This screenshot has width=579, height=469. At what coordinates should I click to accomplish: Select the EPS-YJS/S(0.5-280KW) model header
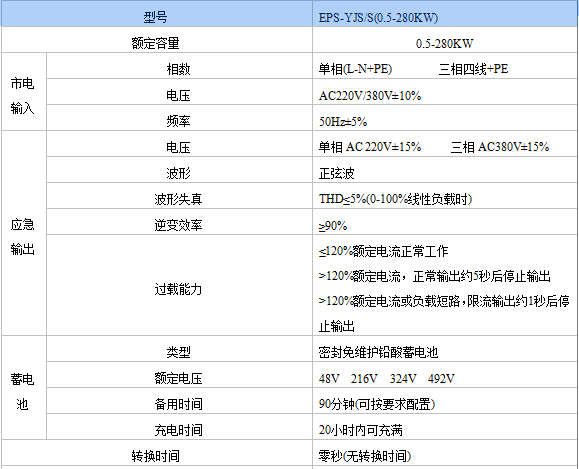point(445,14)
